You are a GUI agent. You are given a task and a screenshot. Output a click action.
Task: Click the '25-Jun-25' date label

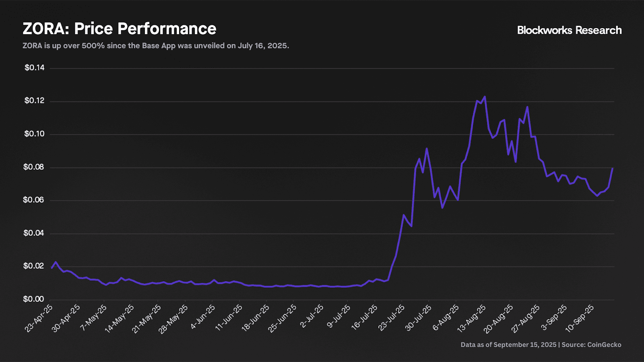coord(282,318)
